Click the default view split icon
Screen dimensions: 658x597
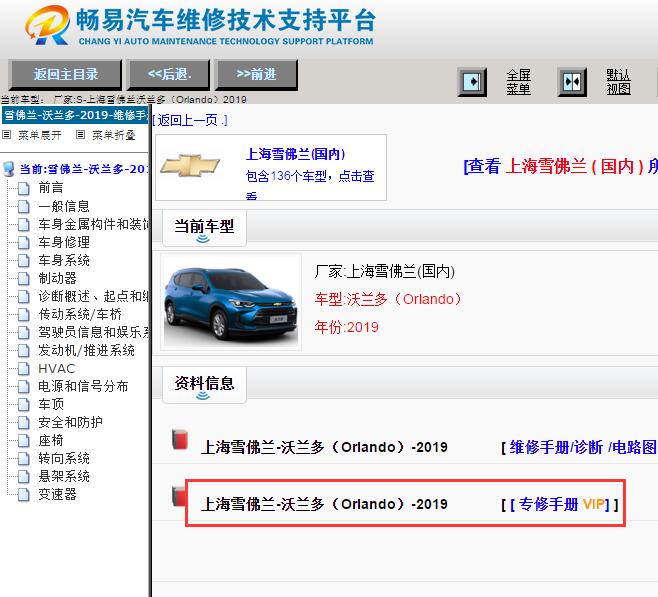click(x=572, y=81)
